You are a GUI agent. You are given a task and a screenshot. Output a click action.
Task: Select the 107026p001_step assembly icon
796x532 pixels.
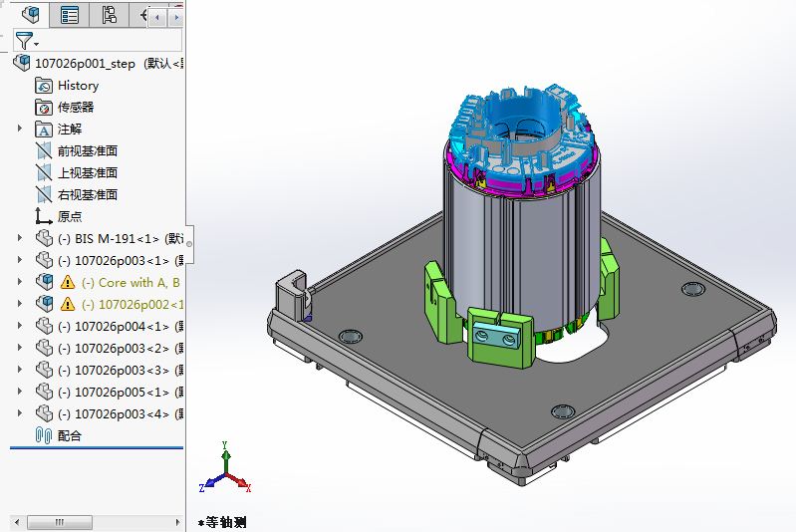coord(21,63)
